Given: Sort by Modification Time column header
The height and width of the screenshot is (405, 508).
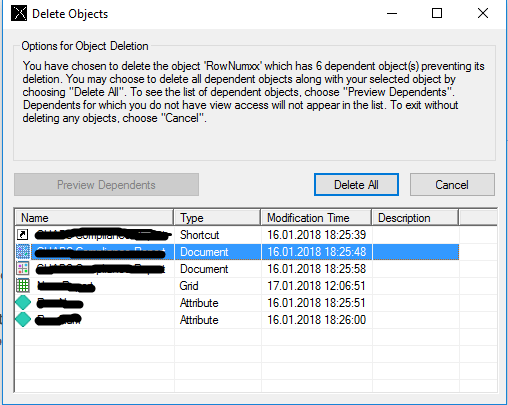Looking at the screenshot, I should tap(316, 218).
